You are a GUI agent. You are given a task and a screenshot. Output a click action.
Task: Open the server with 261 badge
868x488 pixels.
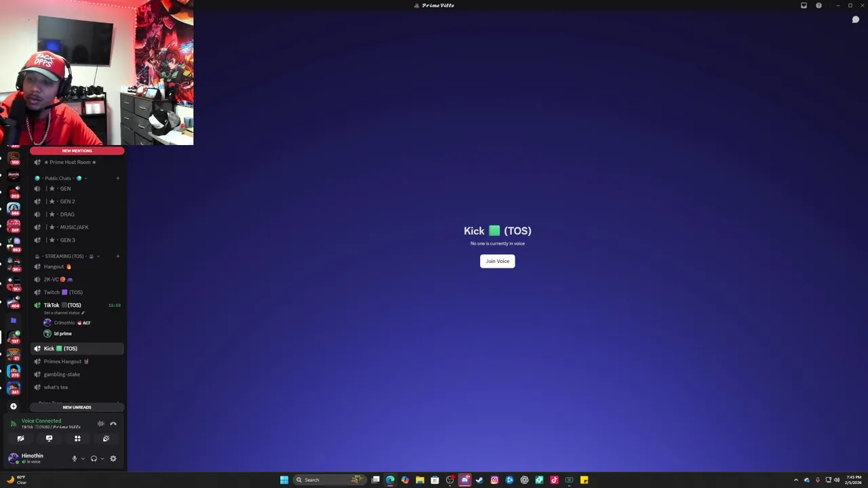click(14, 388)
